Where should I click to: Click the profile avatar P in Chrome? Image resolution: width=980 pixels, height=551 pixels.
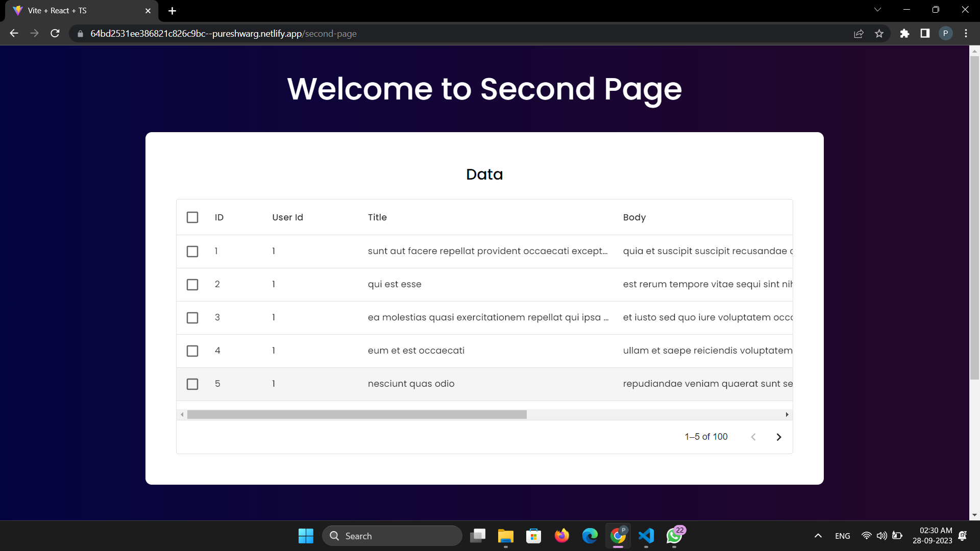945,33
